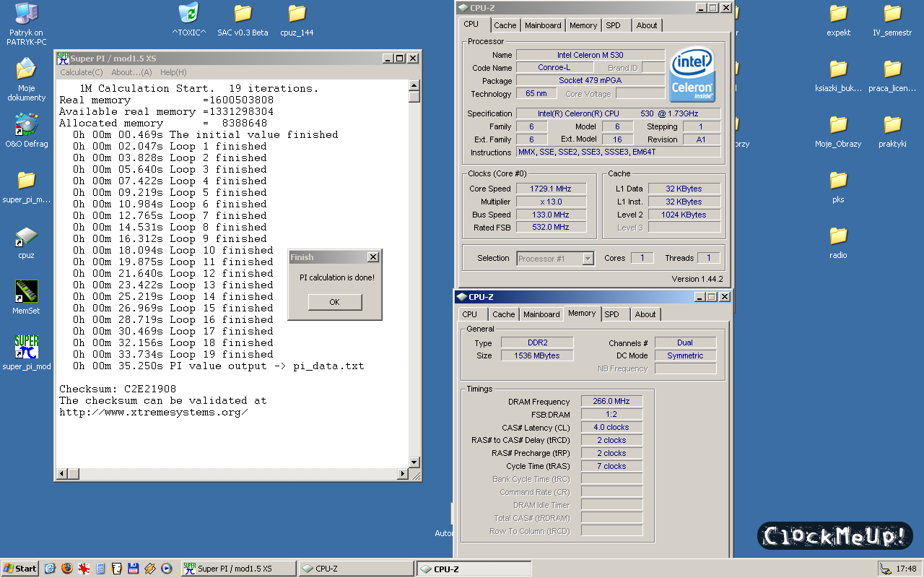Click the Super PI vertical scrollbar down arrow
The image size is (924, 578).
414,462
